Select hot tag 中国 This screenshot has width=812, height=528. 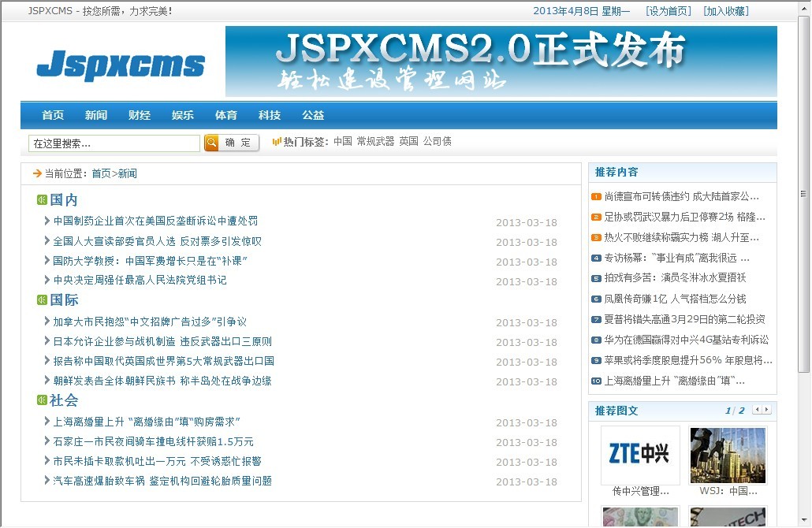tap(343, 141)
